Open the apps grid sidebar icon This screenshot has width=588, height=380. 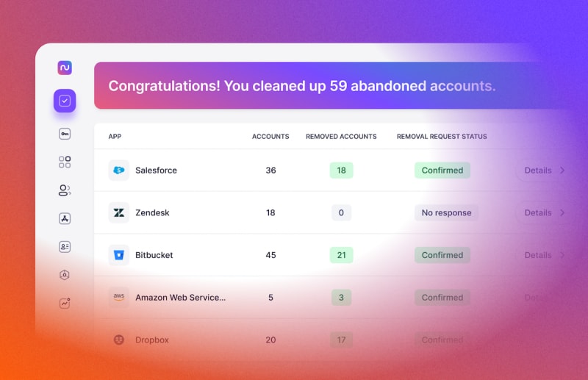(65, 162)
